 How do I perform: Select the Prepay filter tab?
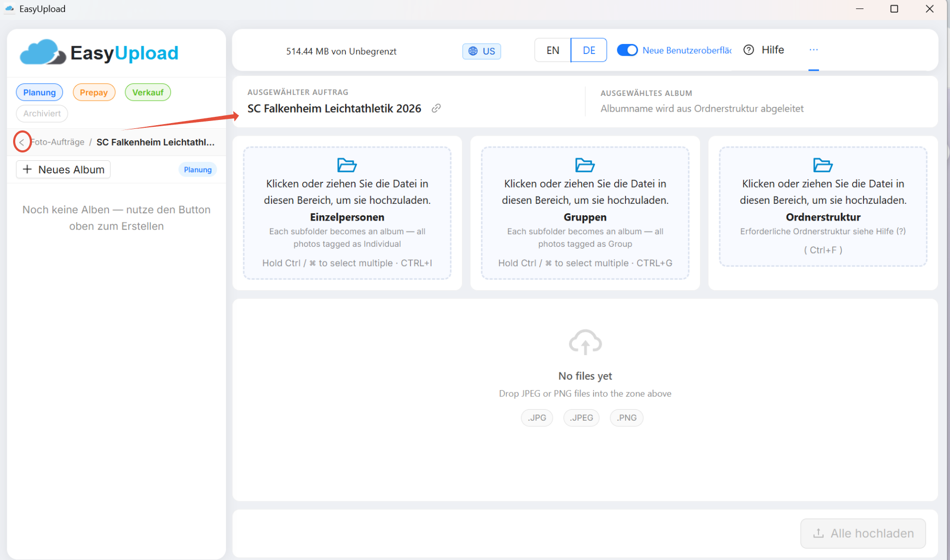(94, 92)
